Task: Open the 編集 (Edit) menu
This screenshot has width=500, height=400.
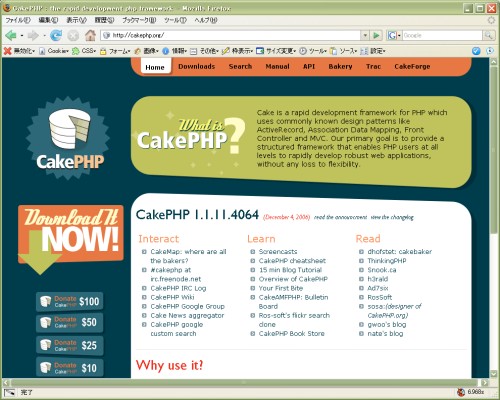Action: 48,20
